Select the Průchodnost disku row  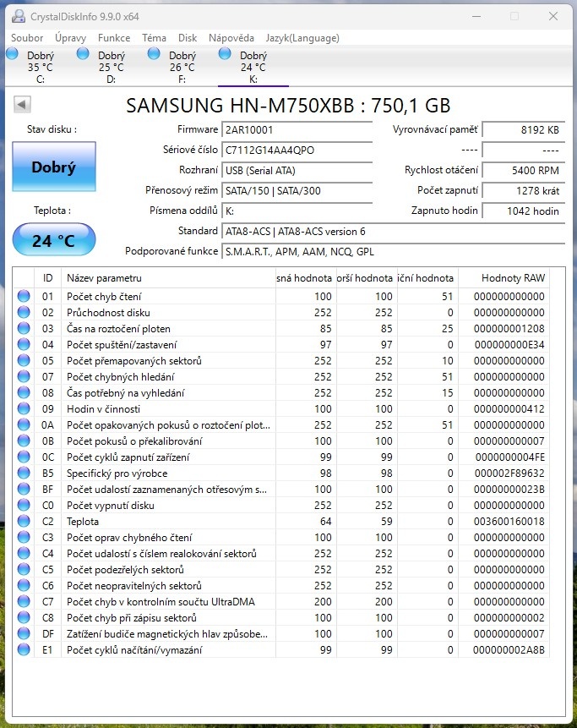coord(281,313)
